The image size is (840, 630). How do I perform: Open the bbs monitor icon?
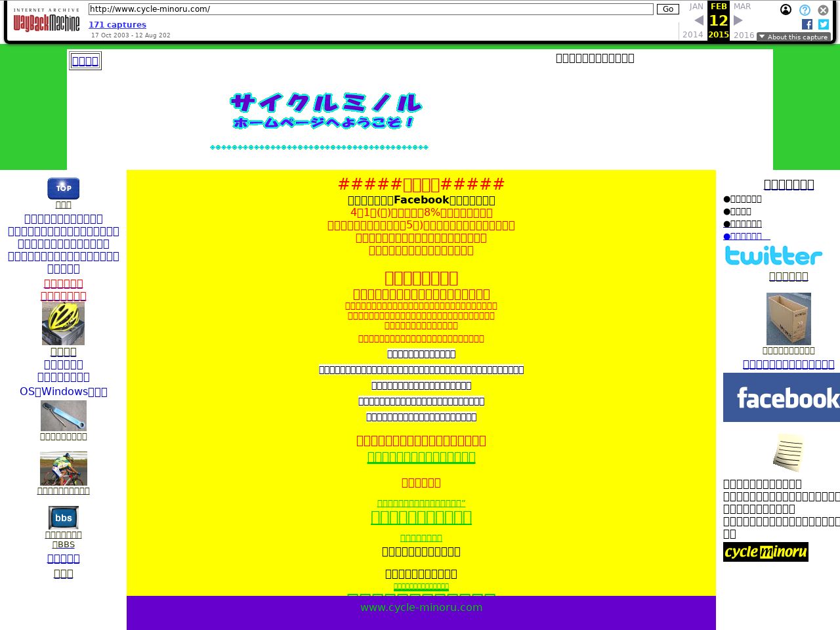[63, 518]
